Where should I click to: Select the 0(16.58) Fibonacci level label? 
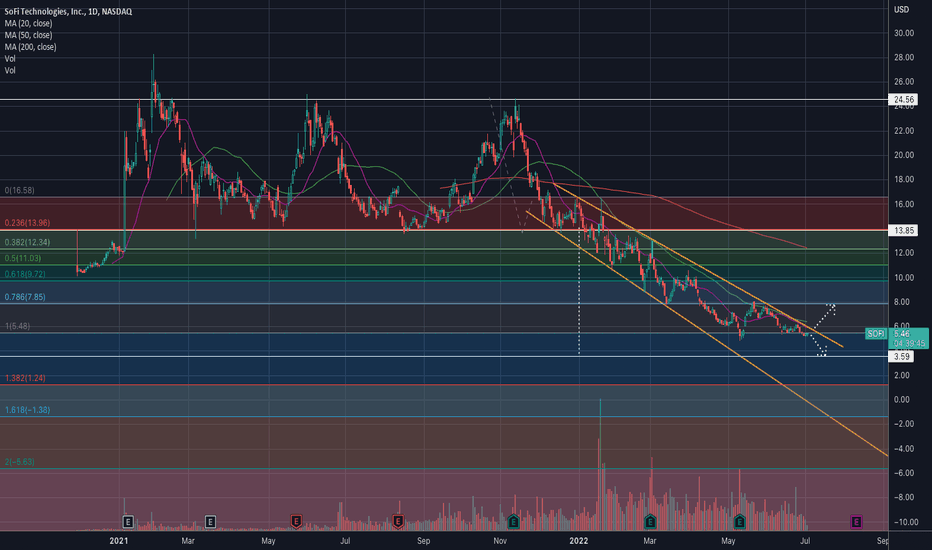point(20,190)
